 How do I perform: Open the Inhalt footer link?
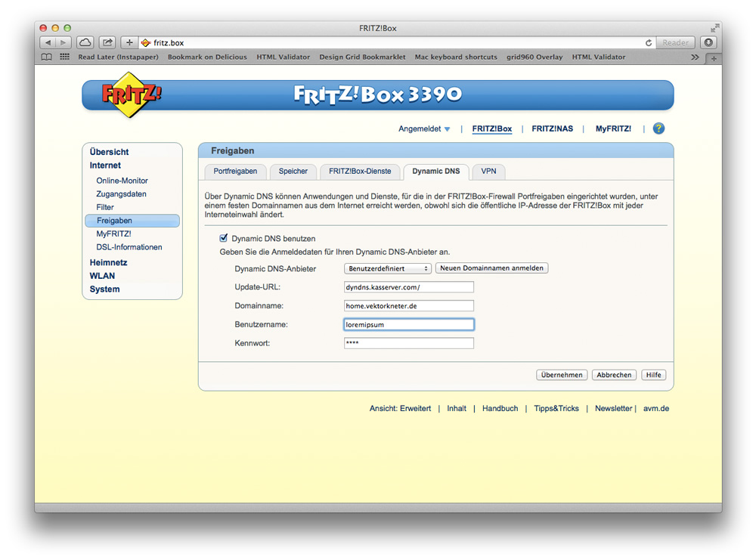pos(456,408)
